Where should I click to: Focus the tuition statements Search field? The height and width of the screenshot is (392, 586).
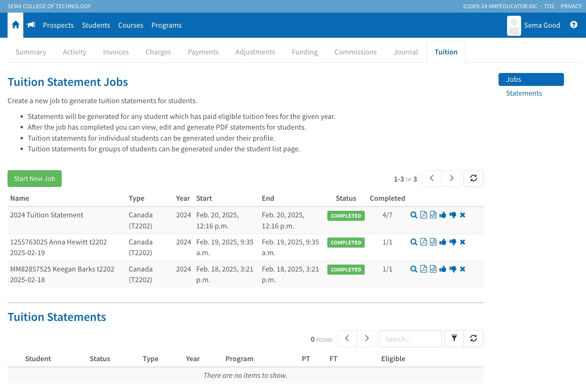coord(410,339)
